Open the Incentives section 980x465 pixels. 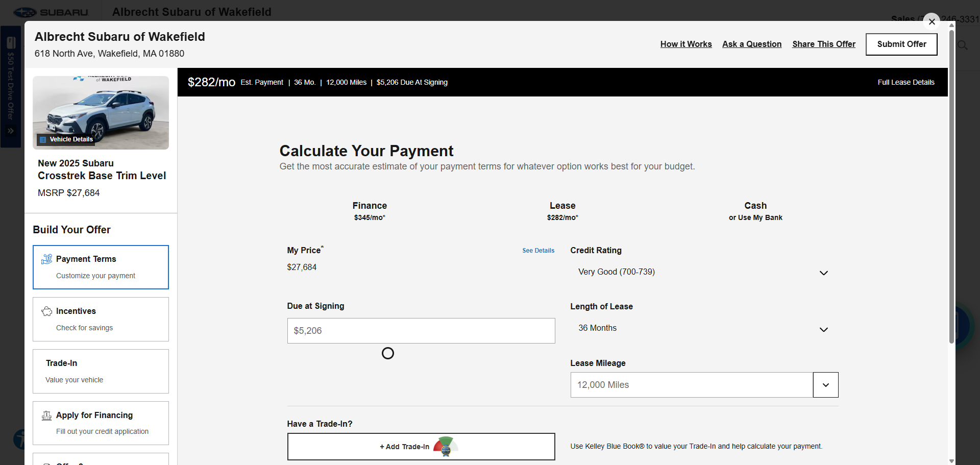click(101, 319)
